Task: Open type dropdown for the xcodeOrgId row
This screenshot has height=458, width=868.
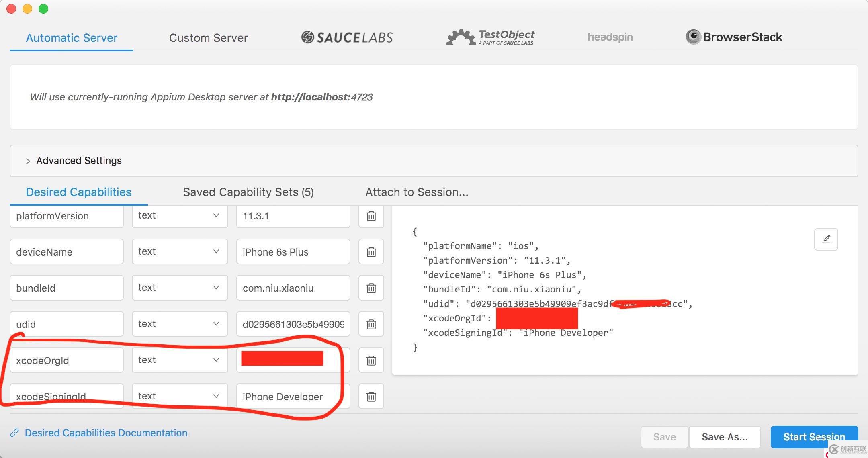Action: pyautogui.click(x=180, y=360)
